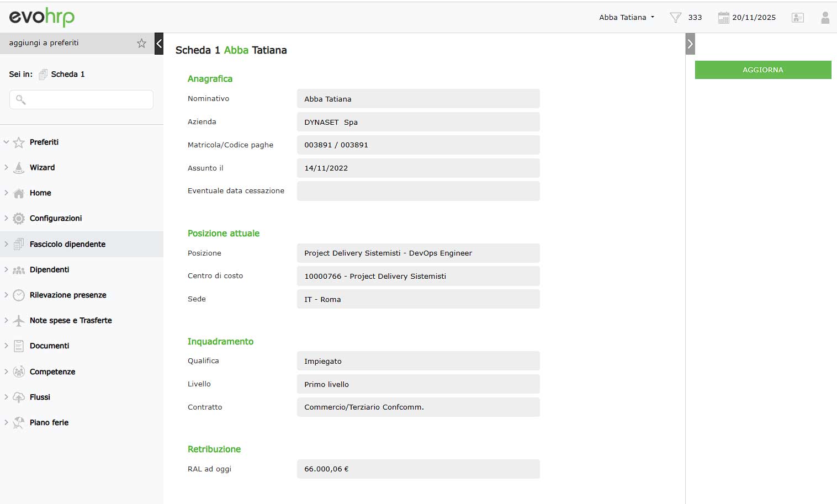The image size is (837, 504).
Task: Click the star icon to add favorite
Action: [x=141, y=43]
